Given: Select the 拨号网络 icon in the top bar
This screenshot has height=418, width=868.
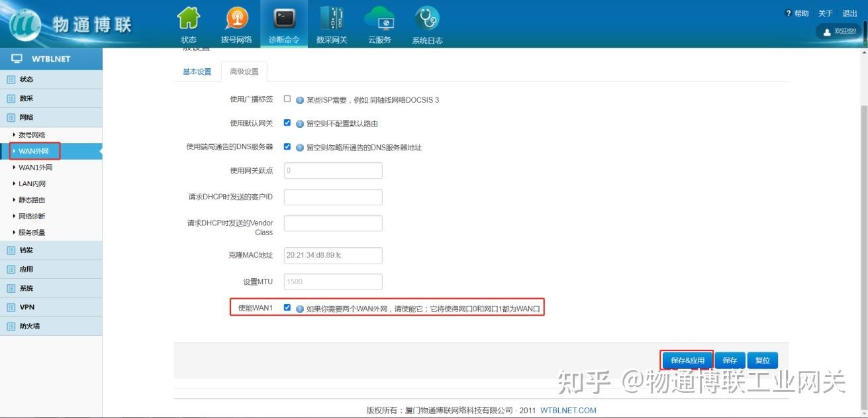Looking at the screenshot, I should click(x=236, y=23).
